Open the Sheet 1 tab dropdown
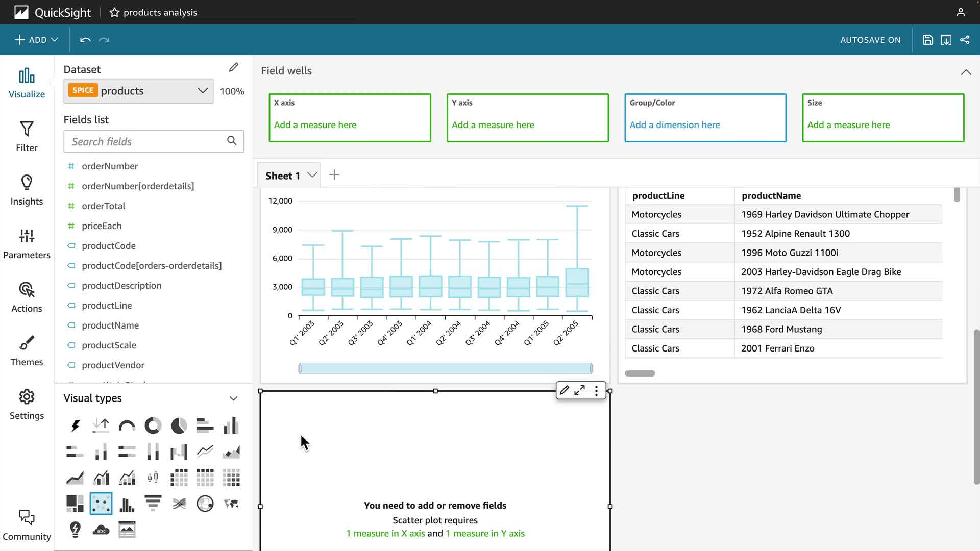The height and width of the screenshot is (551, 980). pyautogui.click(x=312, y=175)
